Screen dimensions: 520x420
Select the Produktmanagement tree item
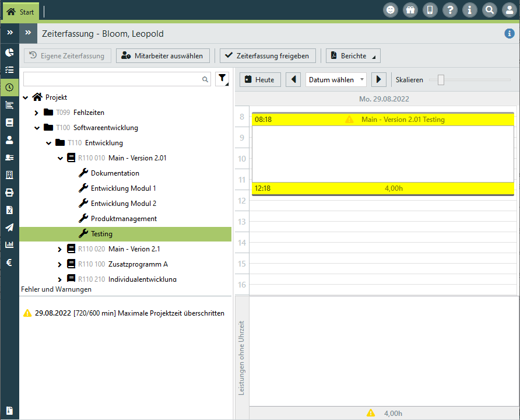[x=124, y=219]
